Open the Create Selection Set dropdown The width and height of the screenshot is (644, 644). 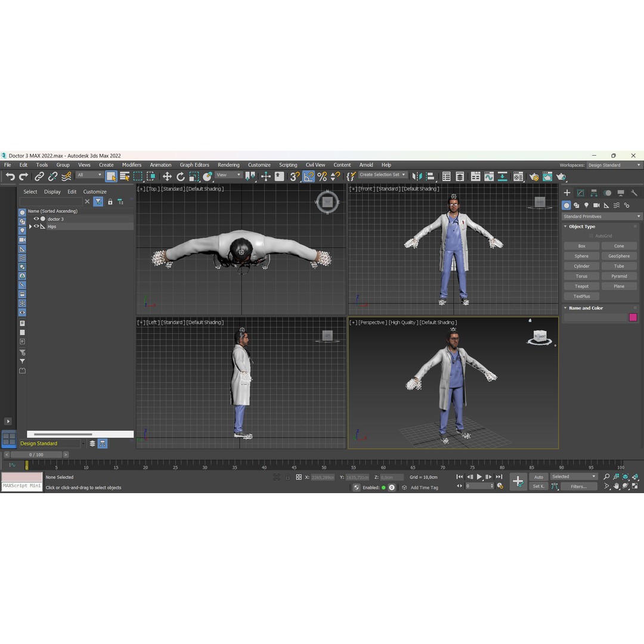[x=382, y=175]
